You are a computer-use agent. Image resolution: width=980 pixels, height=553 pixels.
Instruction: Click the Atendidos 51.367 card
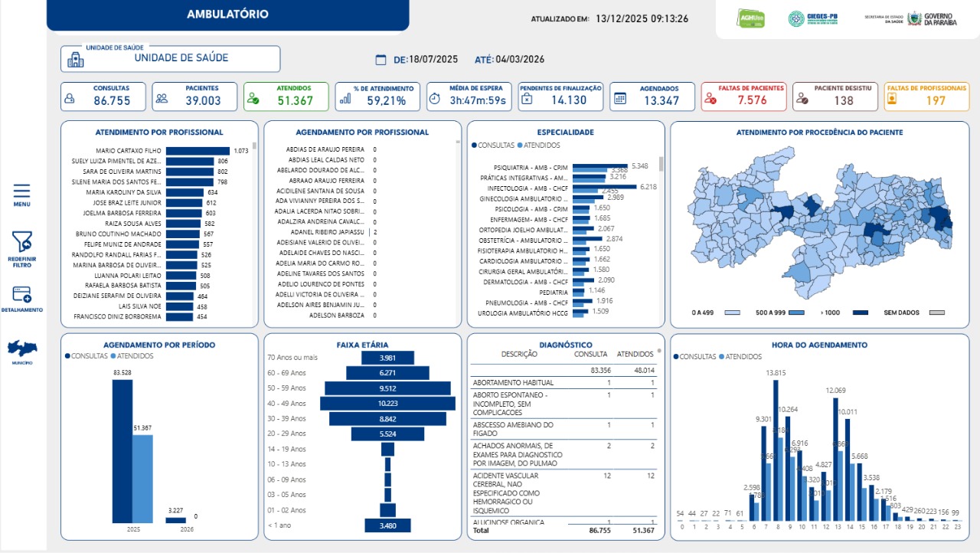click(287, 97)
